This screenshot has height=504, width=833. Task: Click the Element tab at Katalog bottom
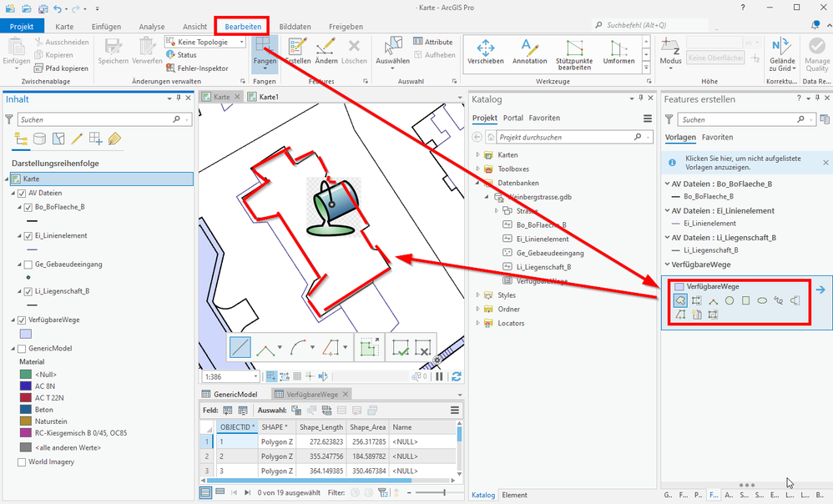click(514, 495)
